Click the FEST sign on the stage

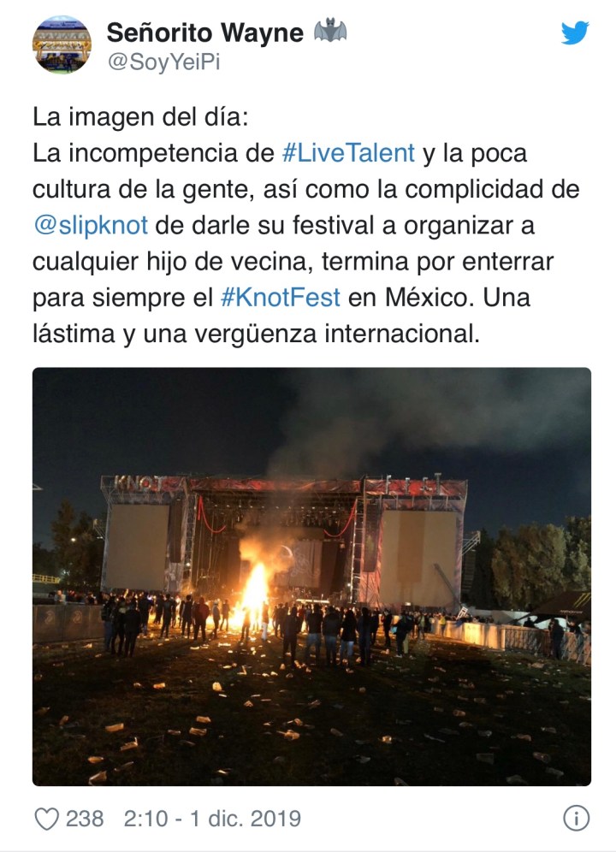coord(413,486)
